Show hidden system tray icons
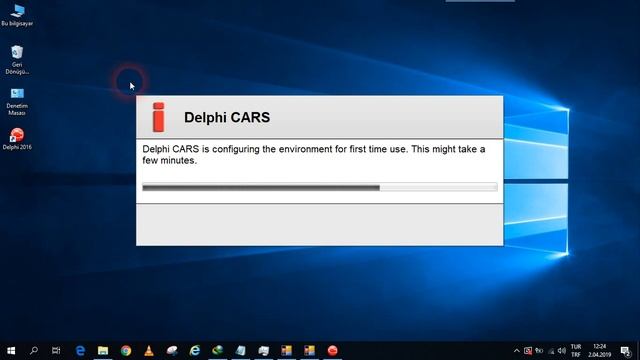 pos(517,351)
